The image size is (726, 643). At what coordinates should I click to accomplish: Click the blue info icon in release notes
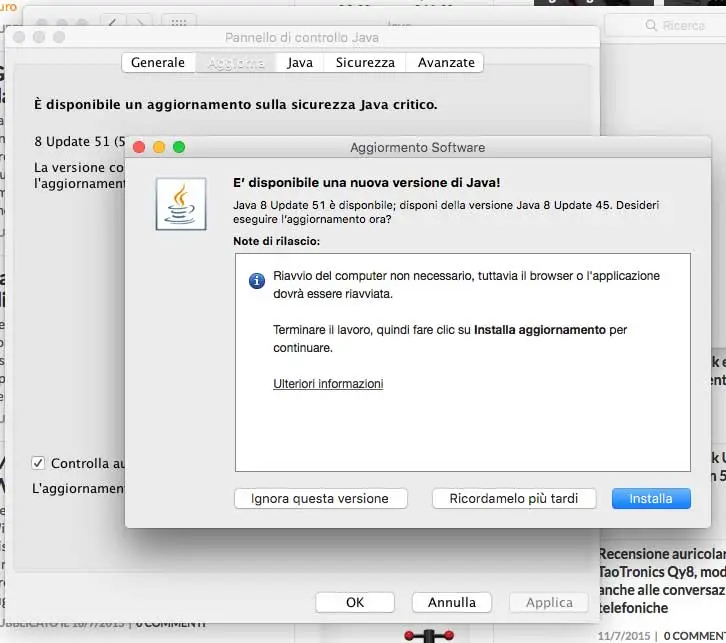pos(257,281)
